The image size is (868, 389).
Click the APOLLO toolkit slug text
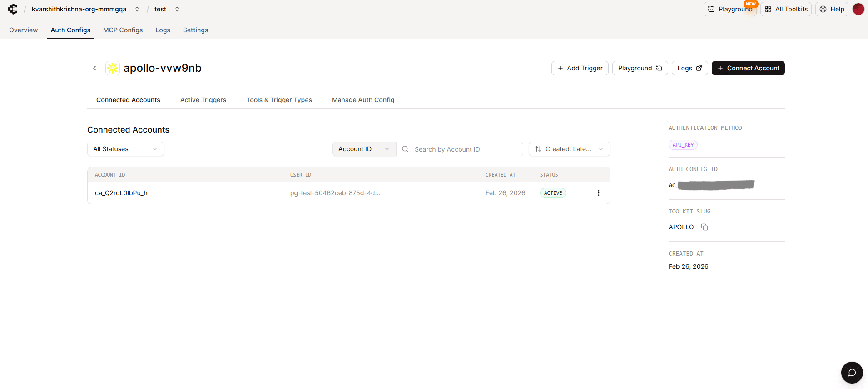coord(681,227)
